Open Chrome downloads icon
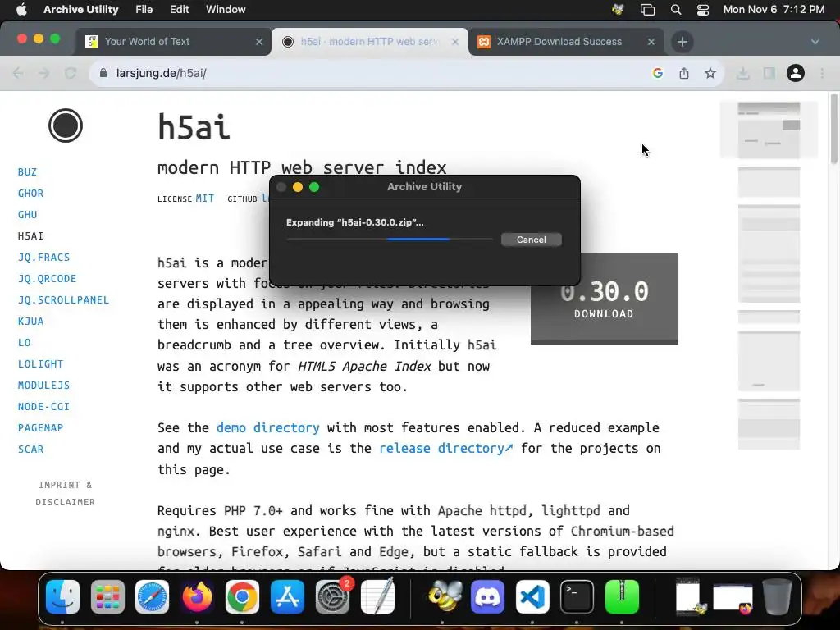This screenshot has width=840, height=630. click(x=743, y=73)
